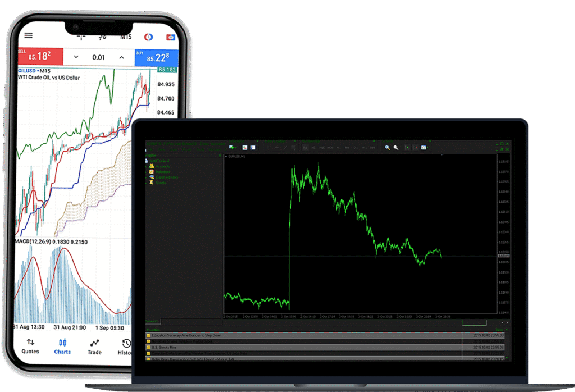Select the horizontal line drawing tool
The image size is (575, 392).
click(276, 148)
